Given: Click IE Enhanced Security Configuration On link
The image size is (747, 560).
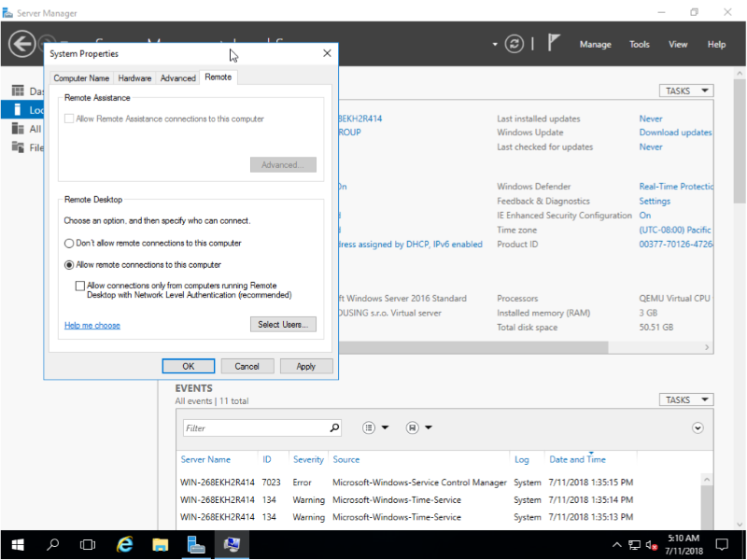Looking at the screenshot, I should click(x=645, y=216).
